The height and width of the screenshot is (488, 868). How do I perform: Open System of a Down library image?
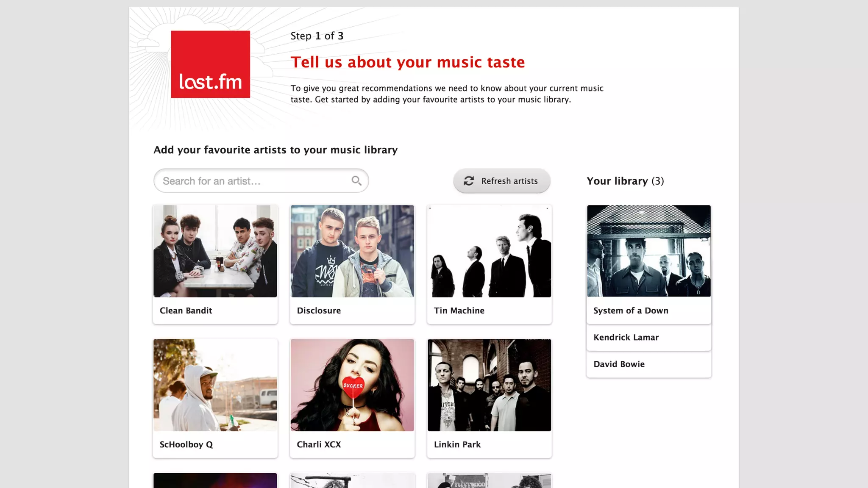pyautogui.click(x=648, y=251)
